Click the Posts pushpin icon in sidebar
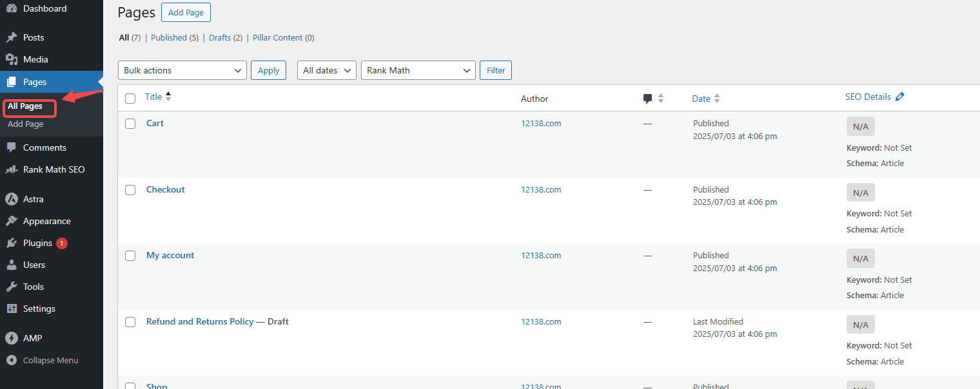 pos(11,37)
